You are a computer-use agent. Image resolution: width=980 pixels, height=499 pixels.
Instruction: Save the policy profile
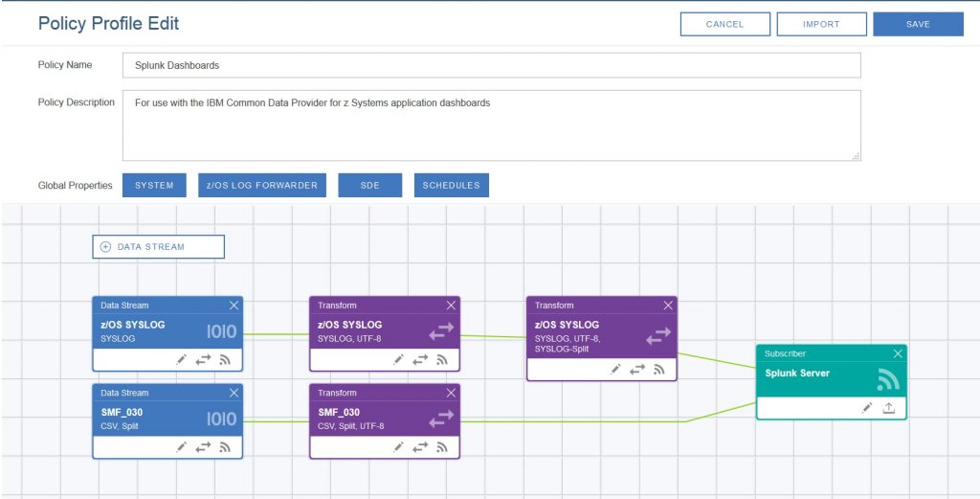coord(918,24)
